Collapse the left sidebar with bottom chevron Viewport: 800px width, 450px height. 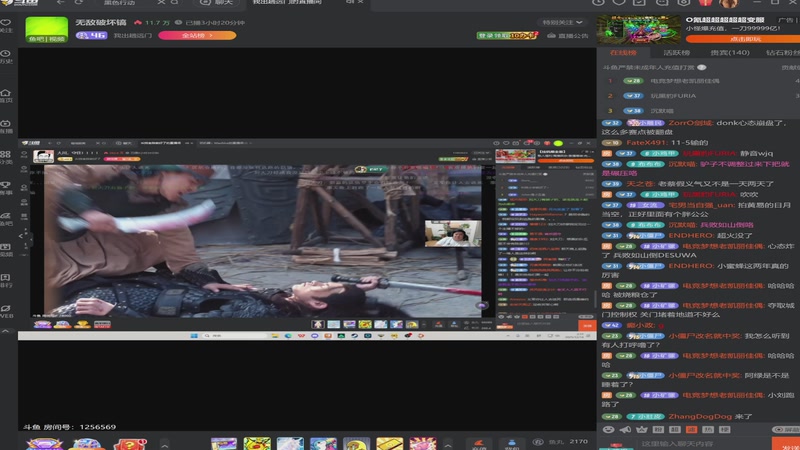coord(6,331)
